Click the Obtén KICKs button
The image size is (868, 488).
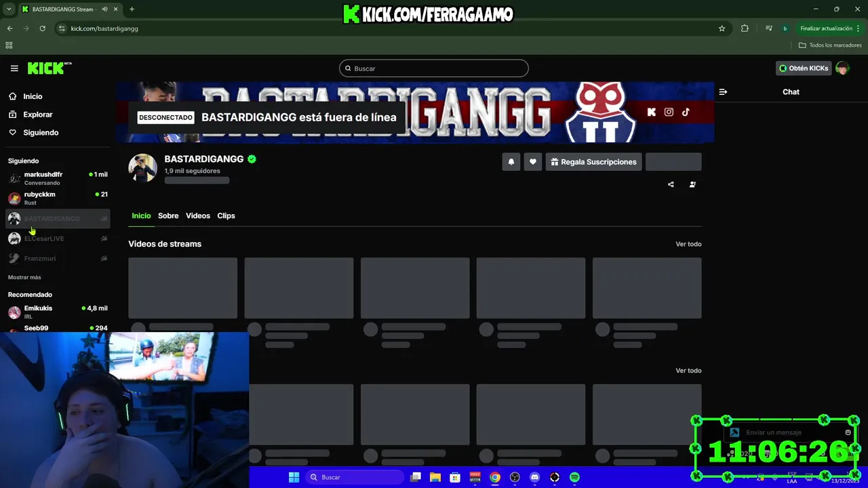[804, 68]
